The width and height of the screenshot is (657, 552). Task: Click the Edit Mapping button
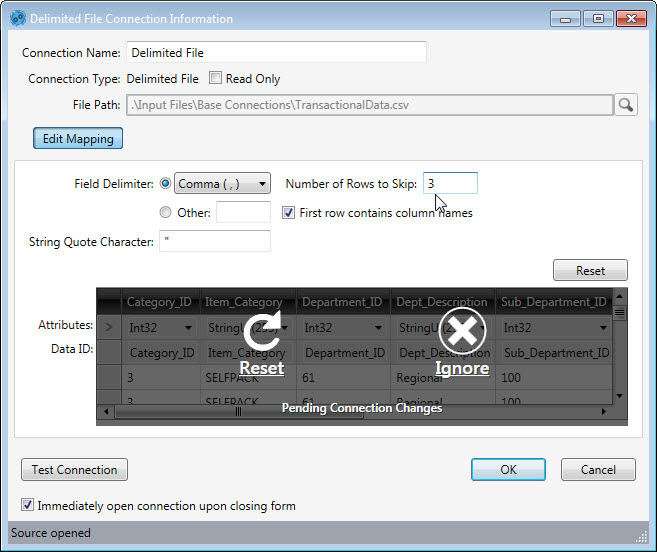(x=78, y=138)
